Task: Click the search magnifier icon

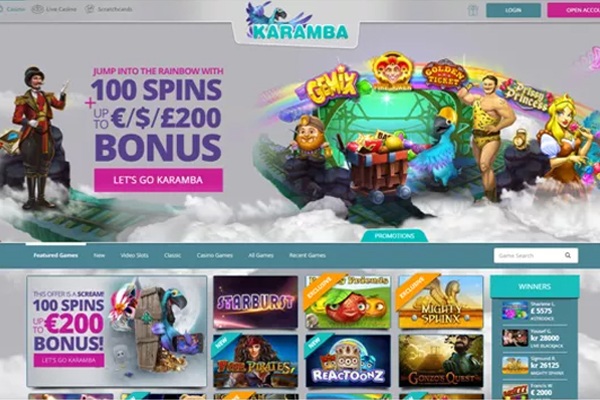Action: 568,255
